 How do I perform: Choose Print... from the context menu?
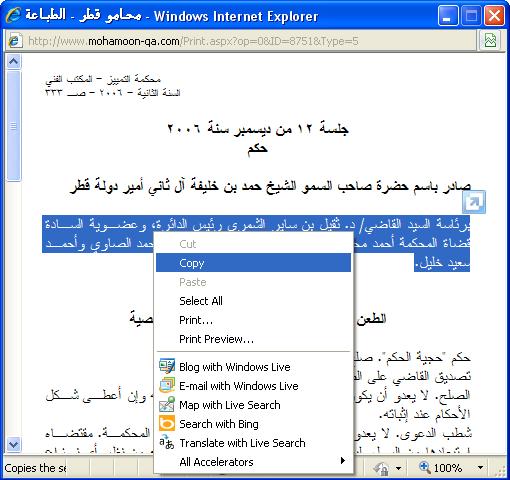pyautogui.click(x=253, y=320)
